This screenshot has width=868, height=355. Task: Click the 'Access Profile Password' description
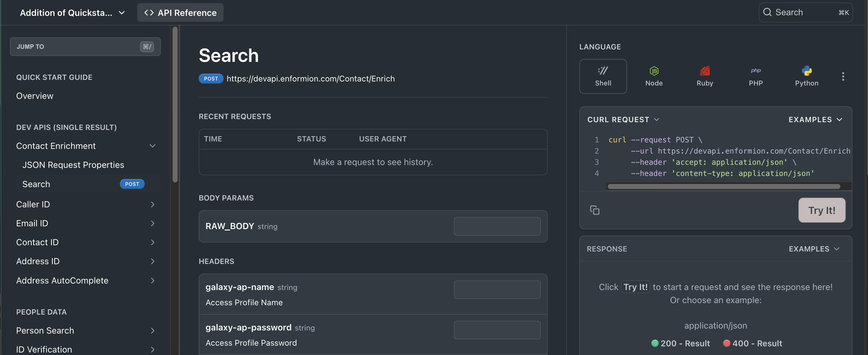[251, 343]
